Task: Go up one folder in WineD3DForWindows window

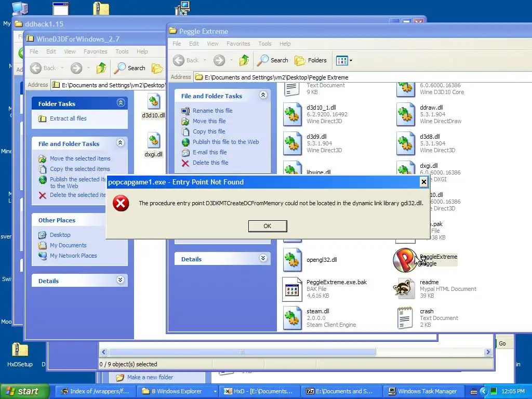Action: click(x=101, y=68)
